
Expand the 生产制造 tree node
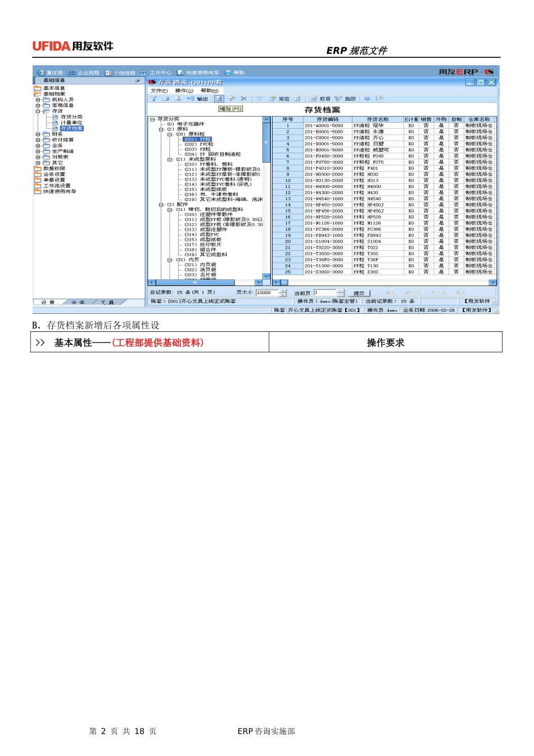pos(38,151)
